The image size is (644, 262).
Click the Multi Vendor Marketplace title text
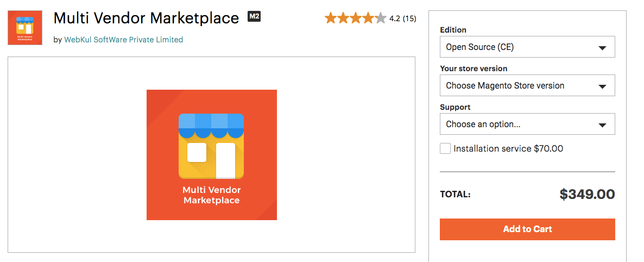[x=146, y=18]
